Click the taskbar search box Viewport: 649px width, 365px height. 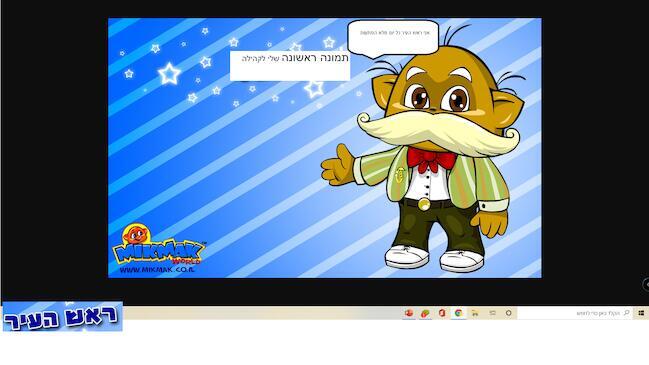(x=575, y=313)
